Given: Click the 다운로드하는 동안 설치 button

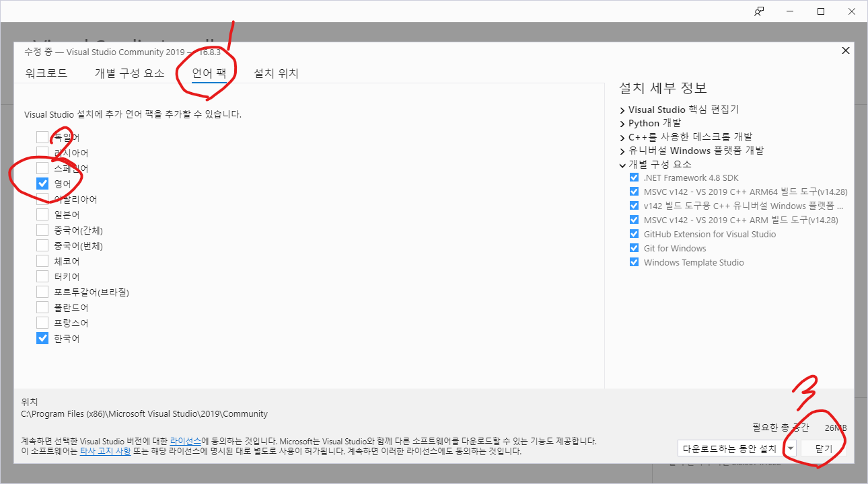Looking at the screenshot, I should click(x=730, y=448).
